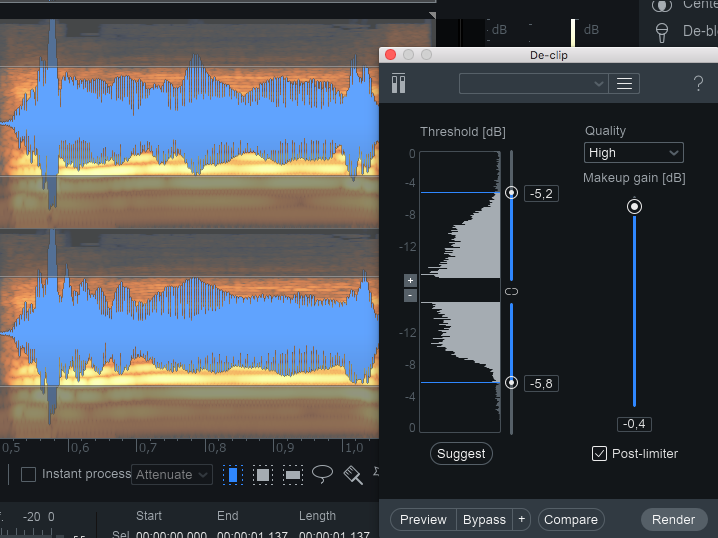Open the De-clip preset menu list icon

[x=624, y=84]
